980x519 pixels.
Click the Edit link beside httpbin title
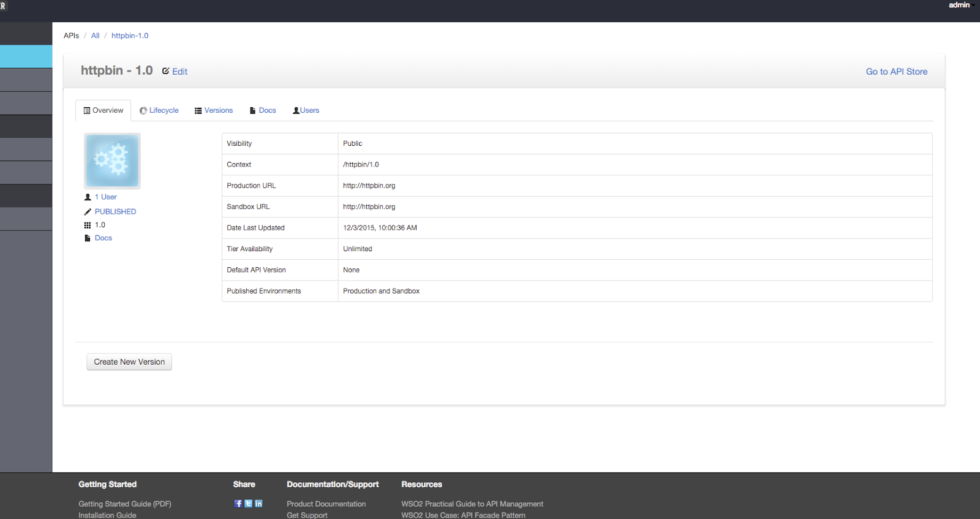click(x=179, y=72)
